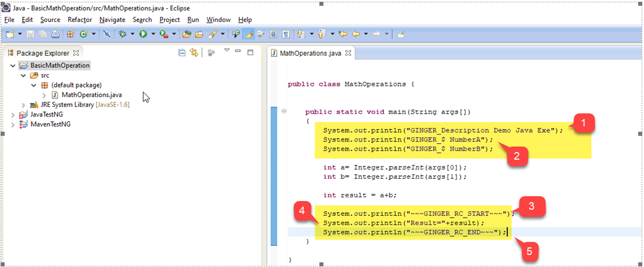This screenshot has width=644, height=267.
Task: Expand the MavenTestNG project
Action: coord(13,124)
